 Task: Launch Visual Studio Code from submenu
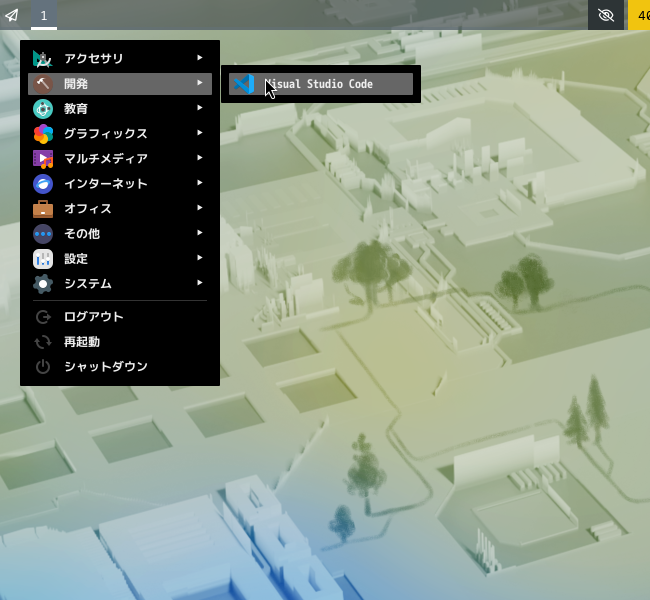(x=321, y=84)
